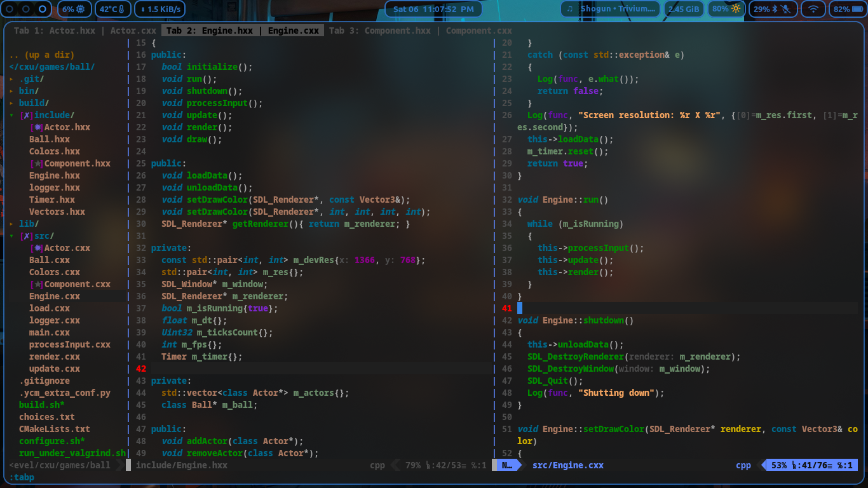This screenshot has width=868, height=488.
Task: Click the muted microphone icon
Action: point(786,9)
